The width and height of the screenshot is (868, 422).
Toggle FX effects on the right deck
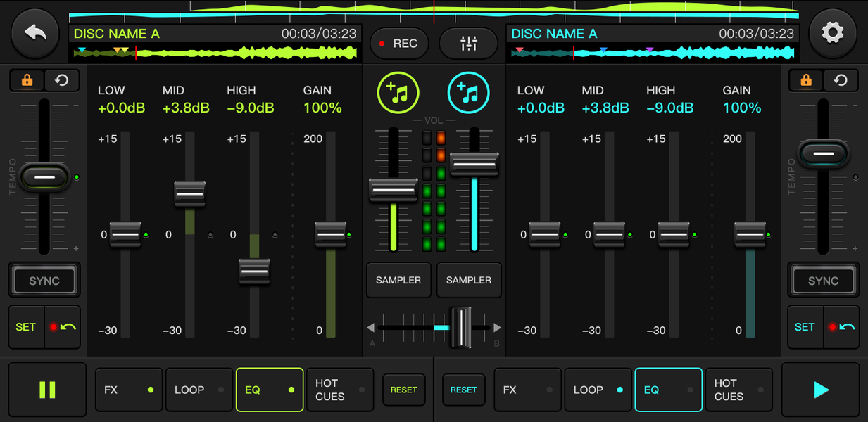(527, 390)
